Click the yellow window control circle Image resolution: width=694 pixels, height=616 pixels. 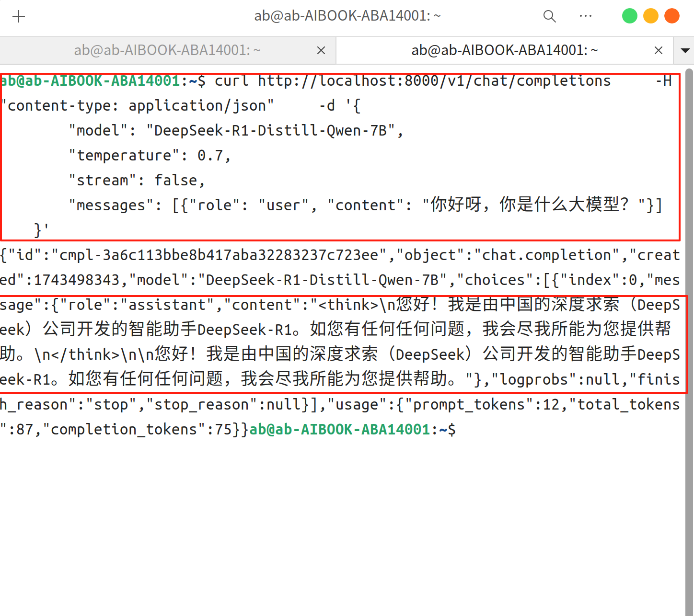pyautogui.click(x=650, y=15)
